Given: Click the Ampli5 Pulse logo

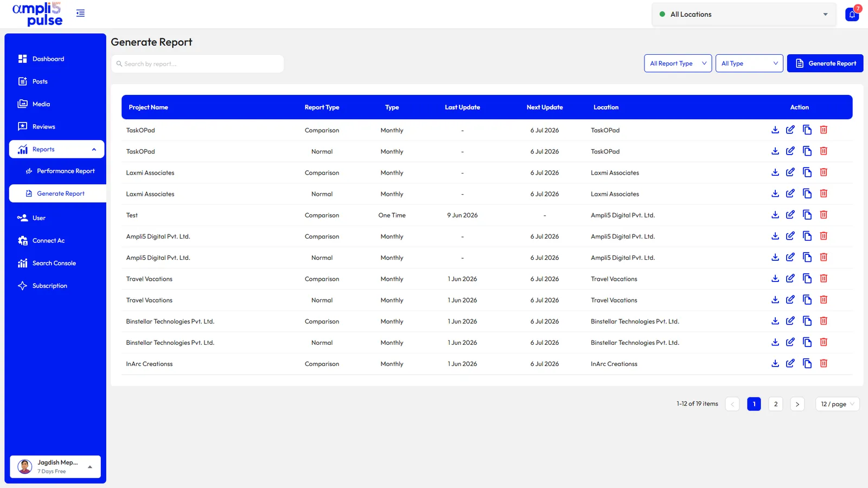Looking at the screenshot, I should [x=37, y=14].
